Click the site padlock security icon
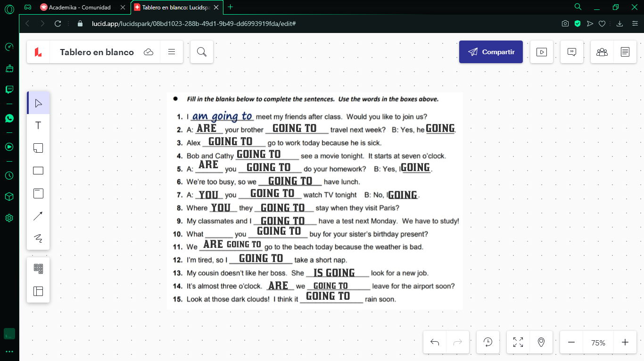This screenshot has height=361, width=644. tap(80, 24)
